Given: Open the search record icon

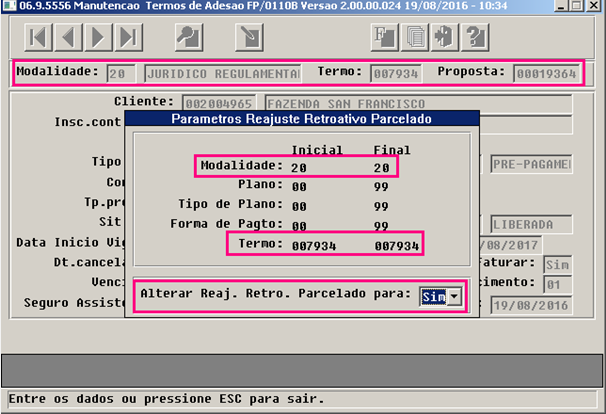Looking at the screenshot, I should (x=189, y=37).
